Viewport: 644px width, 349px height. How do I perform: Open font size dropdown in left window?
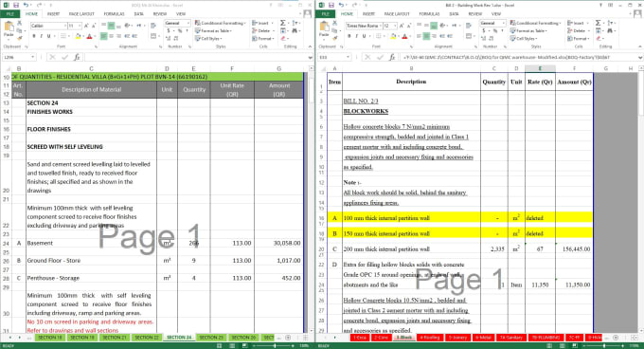pyautogui.click(x=80, y=26)
